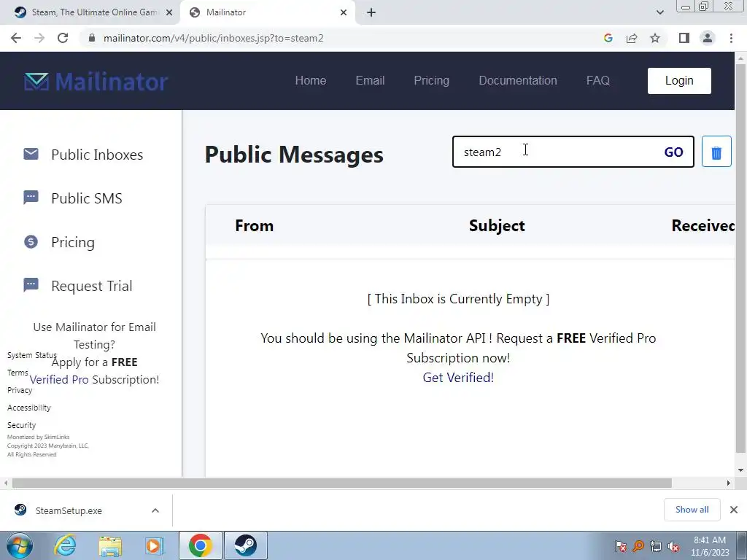
Task: Click the Chrome taskbar icon
Action: tap(200, 545)
